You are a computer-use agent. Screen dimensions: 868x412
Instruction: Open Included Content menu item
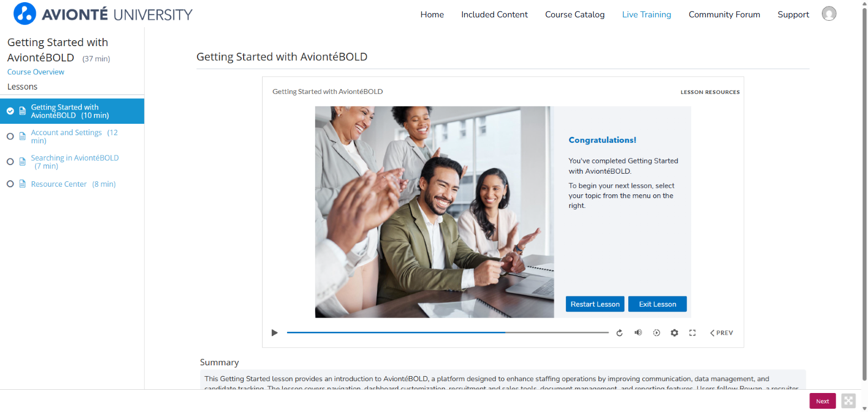click(494, 15)
